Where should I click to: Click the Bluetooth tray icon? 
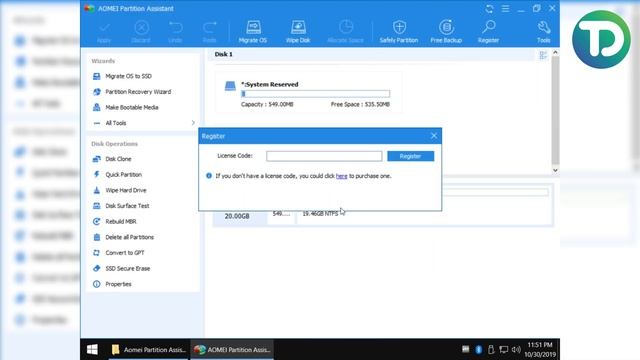coord(479,350)
